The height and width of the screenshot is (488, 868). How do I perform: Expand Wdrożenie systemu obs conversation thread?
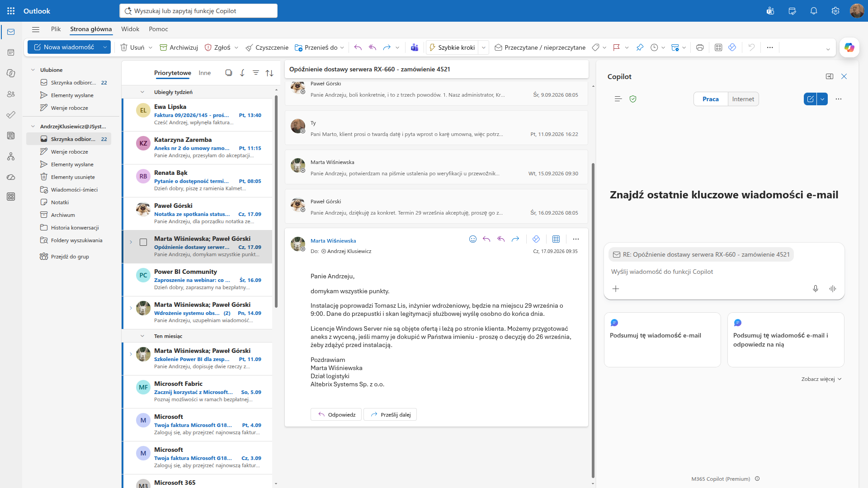point(131,308)
